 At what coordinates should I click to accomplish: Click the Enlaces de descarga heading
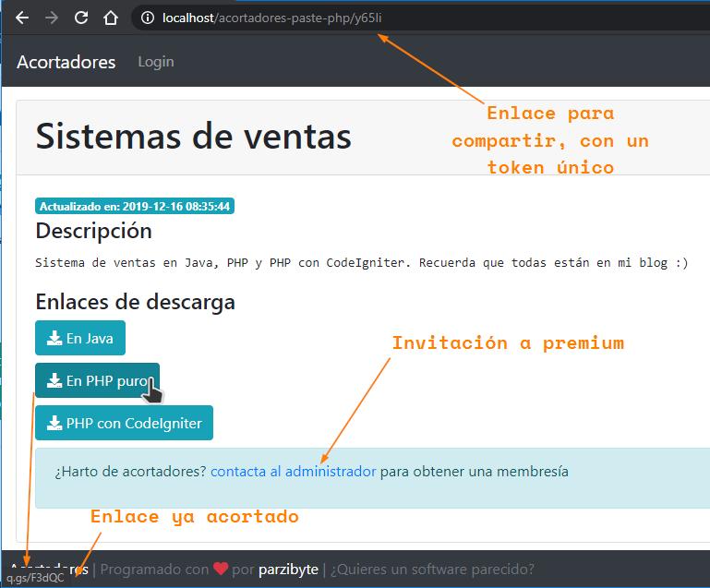click(x=135, y=302)
